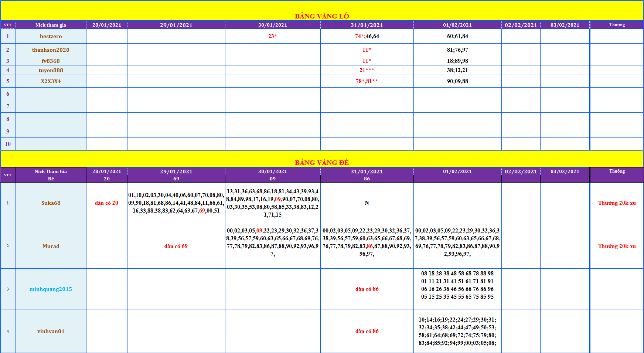Click the Suka68 nickname
This screenshot has width=644, height=353.
[x=51, y=203]
